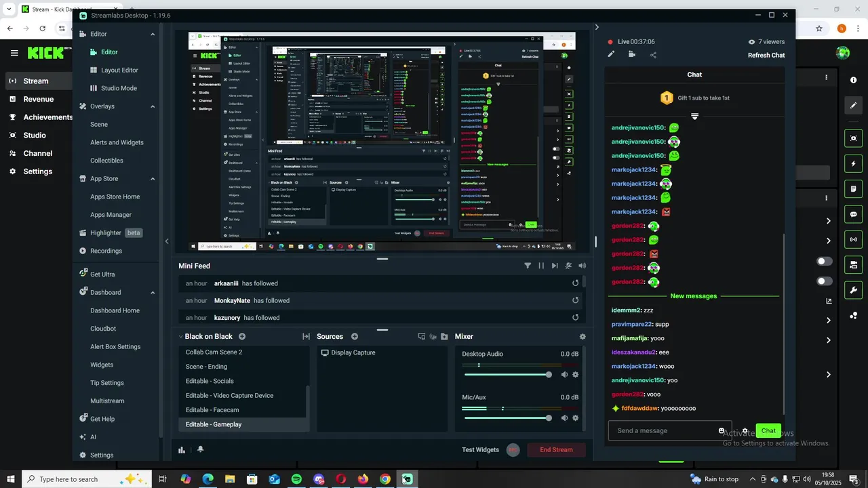Image resolution: width=868 pixels, height=488 pixels.
Task: Open the Mini Feed filter icon
Action: click(528, 266)
